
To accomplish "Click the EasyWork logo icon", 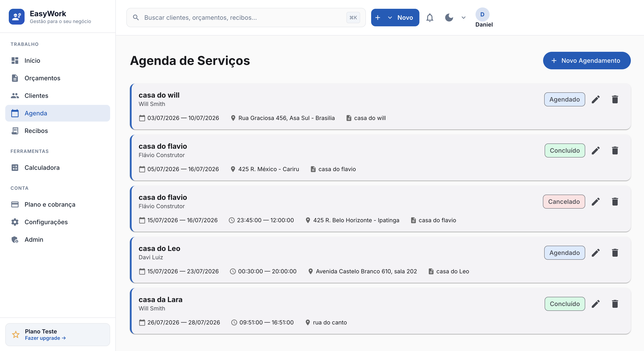I will [x=16, y=17].
